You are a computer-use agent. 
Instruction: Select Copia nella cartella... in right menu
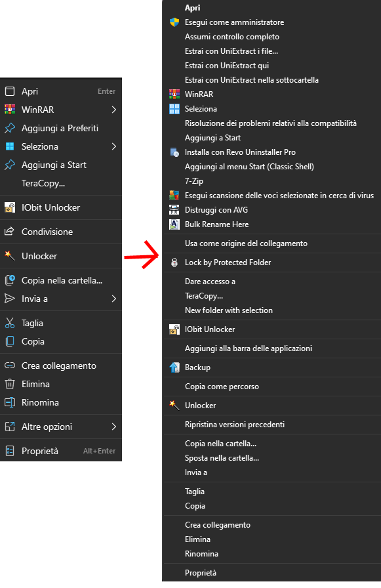(220, 444)
